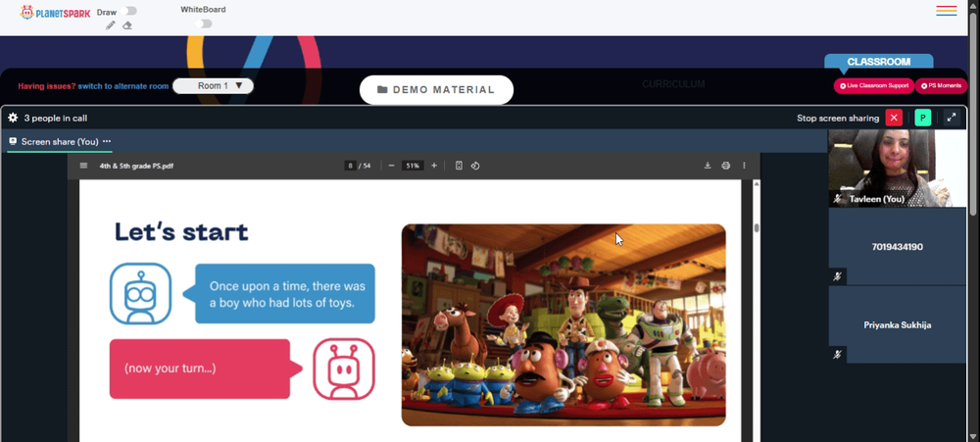Click muted mic icon on 7019434190 tile
The image size is (980, 442).
click(838, 276)
